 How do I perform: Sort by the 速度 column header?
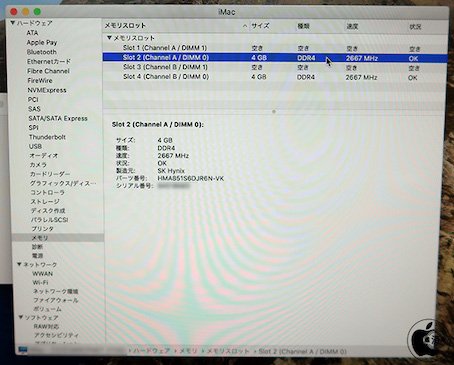352,26
